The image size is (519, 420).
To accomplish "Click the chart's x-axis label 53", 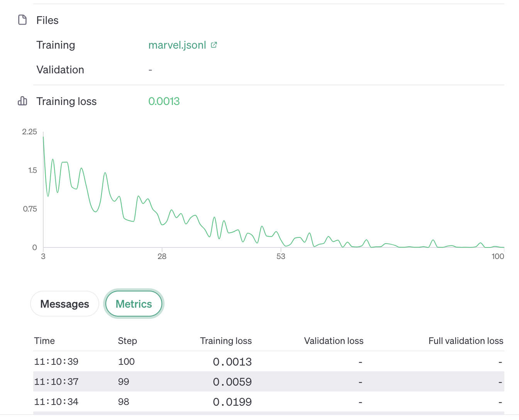I will [x=281, y=256].
